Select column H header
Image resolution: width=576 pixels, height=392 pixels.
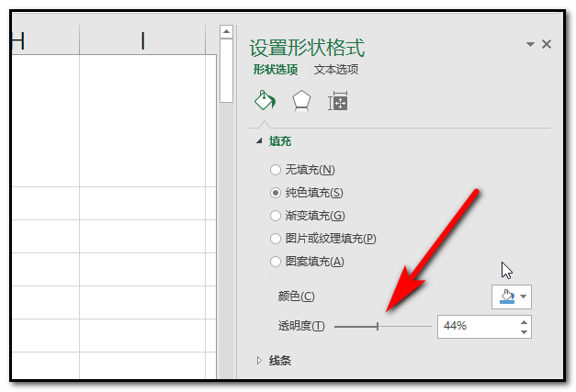tap(46, 40)
